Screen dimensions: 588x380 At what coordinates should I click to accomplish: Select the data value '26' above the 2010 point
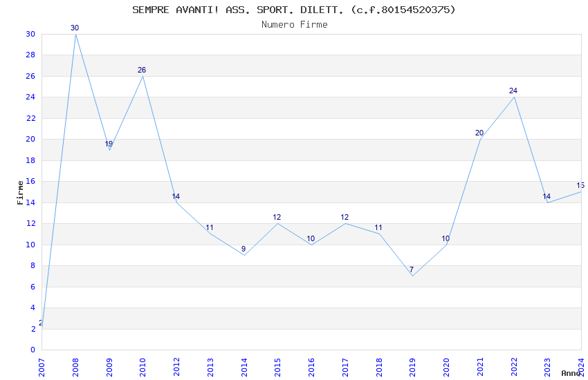tap(142, 70)
